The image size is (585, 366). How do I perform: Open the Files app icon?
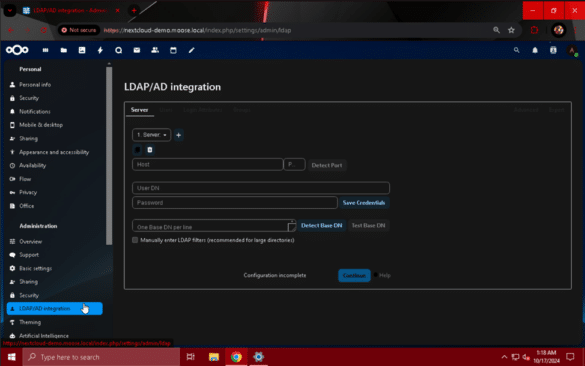click(64, 50)
